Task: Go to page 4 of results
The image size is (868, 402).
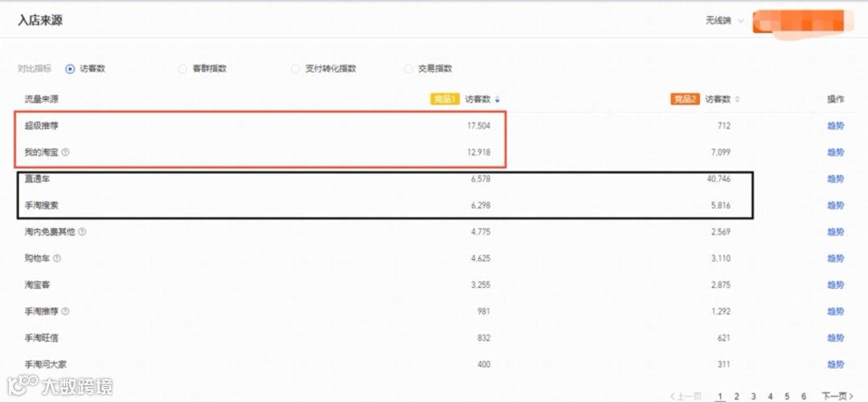Action: pyautogui.click(x=770, y=396)
